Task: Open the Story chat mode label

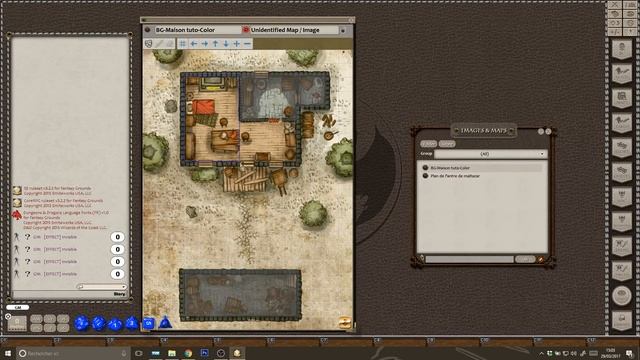Action: point(120,294)
